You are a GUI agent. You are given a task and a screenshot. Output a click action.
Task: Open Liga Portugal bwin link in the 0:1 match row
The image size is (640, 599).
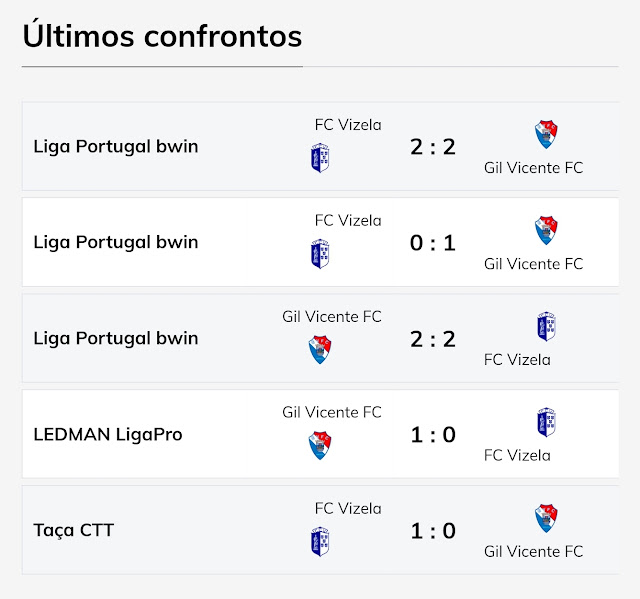(x=116, y=242)
